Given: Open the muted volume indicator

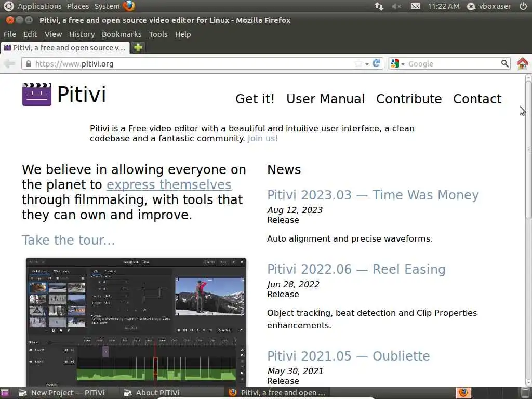Looking at the screenshot, I should coord(396,6).
